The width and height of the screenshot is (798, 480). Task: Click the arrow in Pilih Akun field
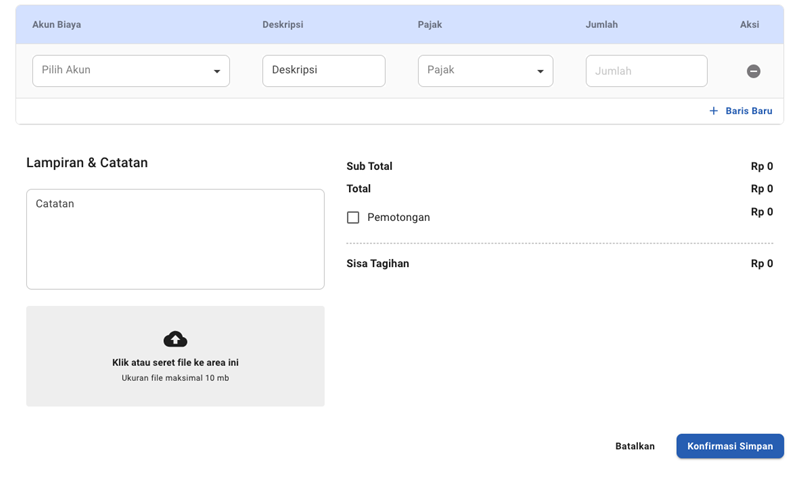point(217,72)
